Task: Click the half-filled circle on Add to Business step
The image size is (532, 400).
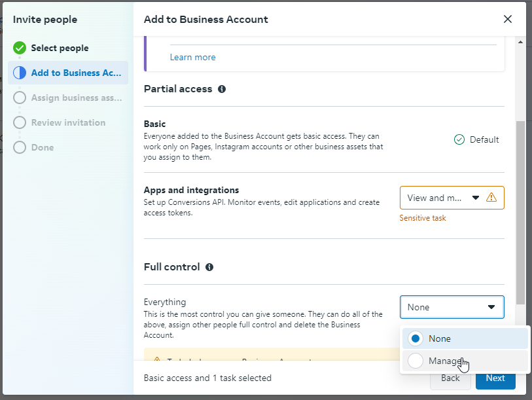Action: click(x=20, y=73)
